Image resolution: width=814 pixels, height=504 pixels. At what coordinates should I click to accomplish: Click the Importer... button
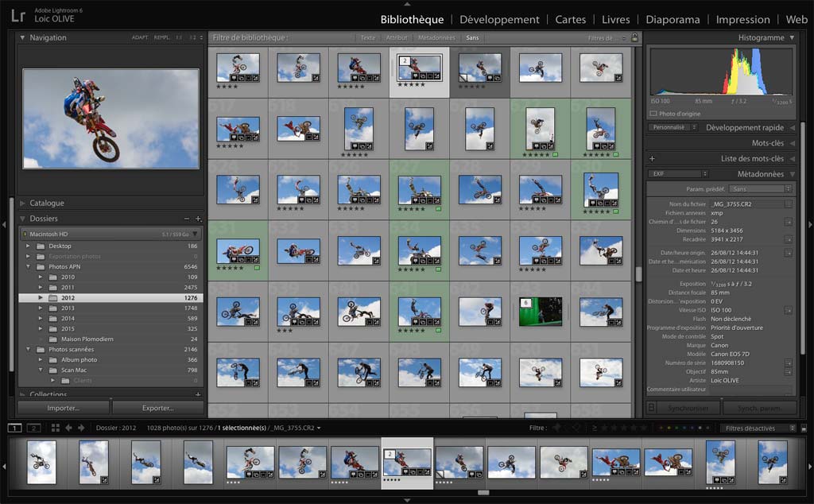[x=63, y=408]
